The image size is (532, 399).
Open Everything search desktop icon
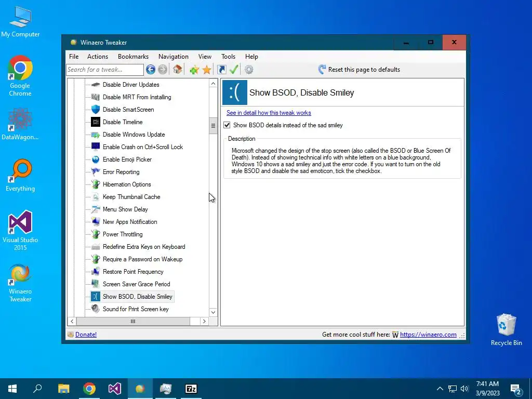(20, 176)
